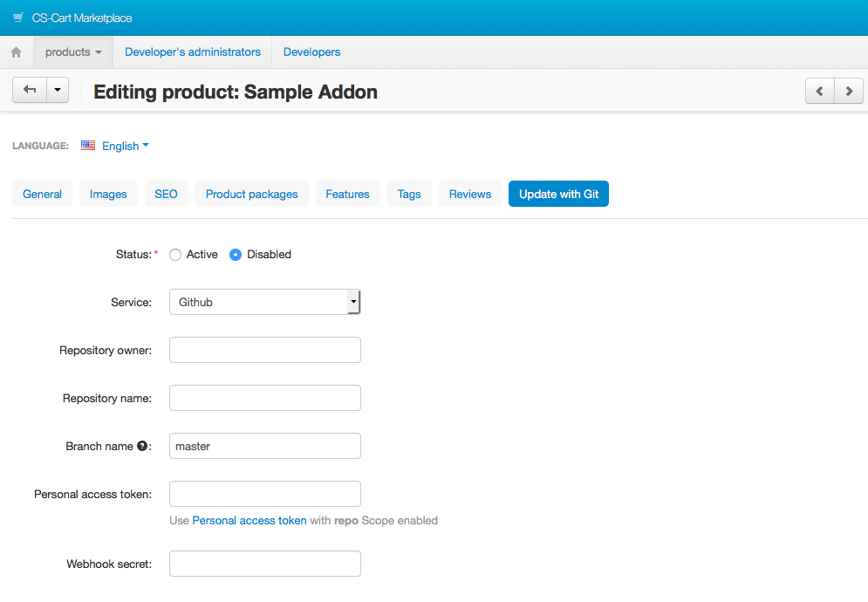The width and height of the screenshot is (868, 602).
Task: Focus the Webhook secret input field
Action: (264, 564)
